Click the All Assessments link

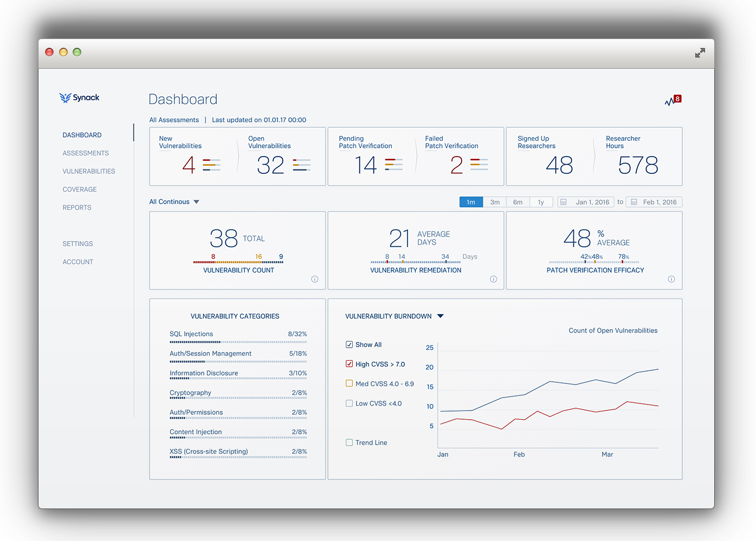pyautogui.click(x=174, y=120)
